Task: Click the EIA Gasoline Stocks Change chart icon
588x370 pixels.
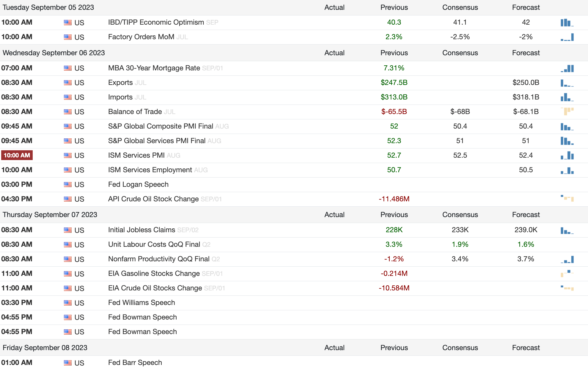Action: [567, 273]
